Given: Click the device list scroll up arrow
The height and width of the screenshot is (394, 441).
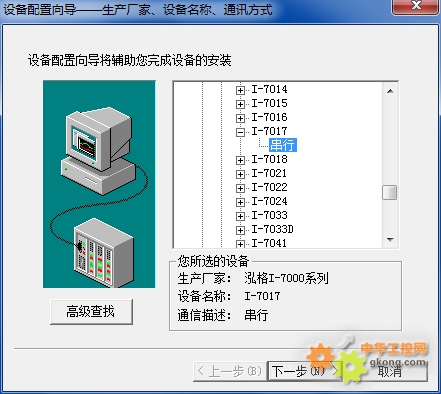Looking at the screenshot, I should pos(390,91).
